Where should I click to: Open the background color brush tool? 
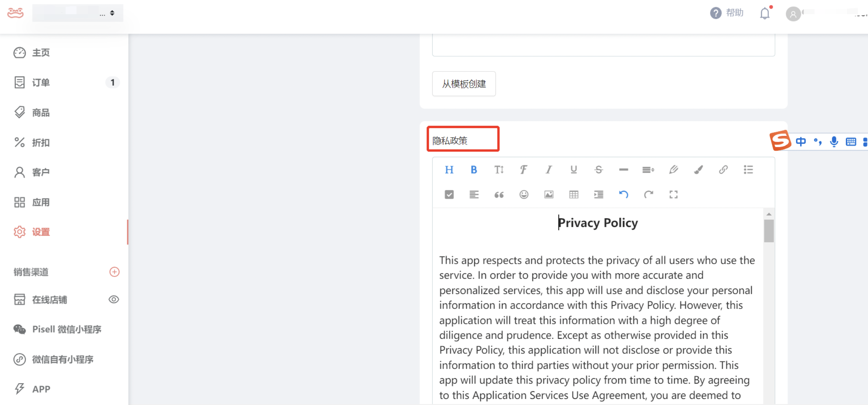698,170
